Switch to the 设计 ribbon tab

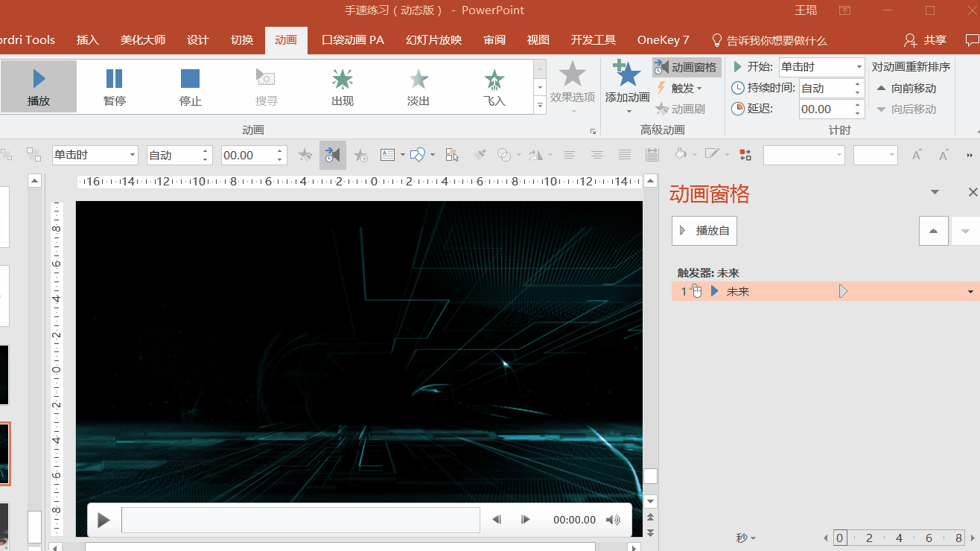pos(198,40)
